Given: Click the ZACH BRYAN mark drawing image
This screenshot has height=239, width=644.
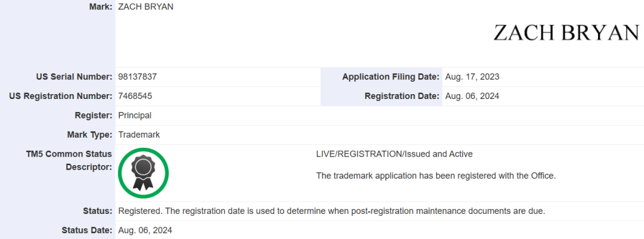Looking at the screenshot, I should pos(566,33).
